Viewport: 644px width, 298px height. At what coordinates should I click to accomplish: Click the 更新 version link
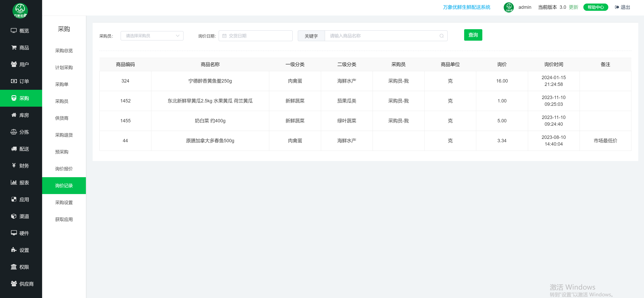[x=573, y=7]
